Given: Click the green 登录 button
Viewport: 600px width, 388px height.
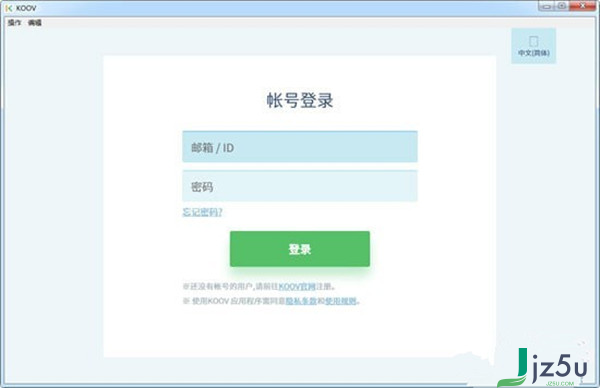Looking at the screenshot, I should [x=300, y=249].
